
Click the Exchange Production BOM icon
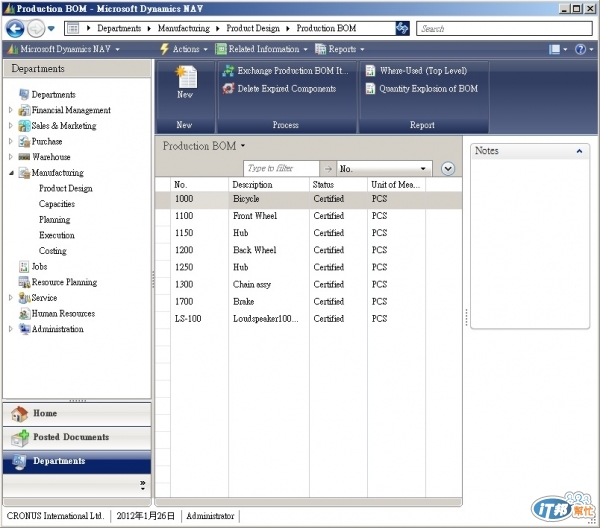228,71
